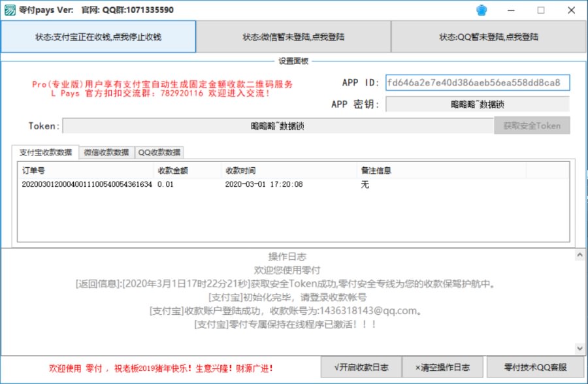
Task: Switch to QQ收款数据 tab
Action: pos(159,152)
